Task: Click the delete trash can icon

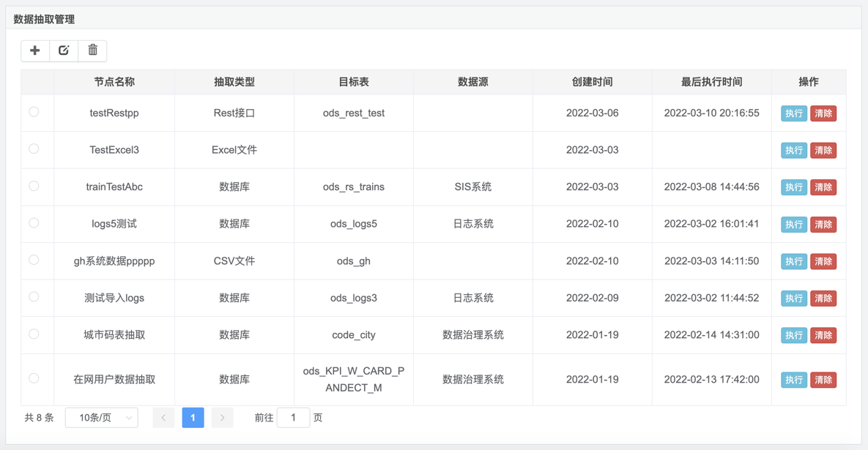Action: click(92, 50)
